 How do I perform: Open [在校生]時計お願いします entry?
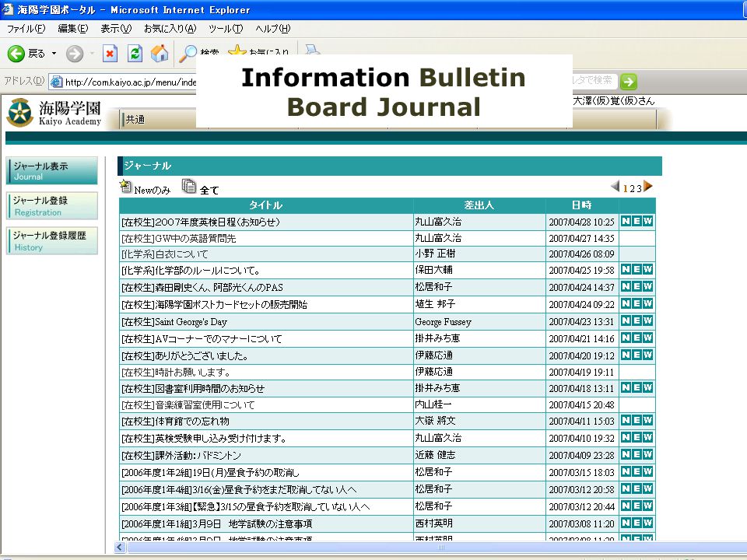[x=176, y=372]
